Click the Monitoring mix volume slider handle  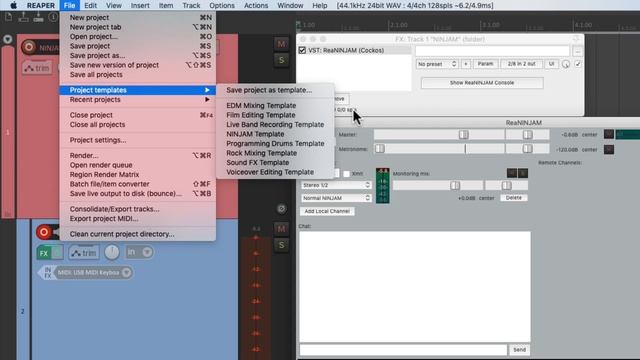[x=455, y=185]
